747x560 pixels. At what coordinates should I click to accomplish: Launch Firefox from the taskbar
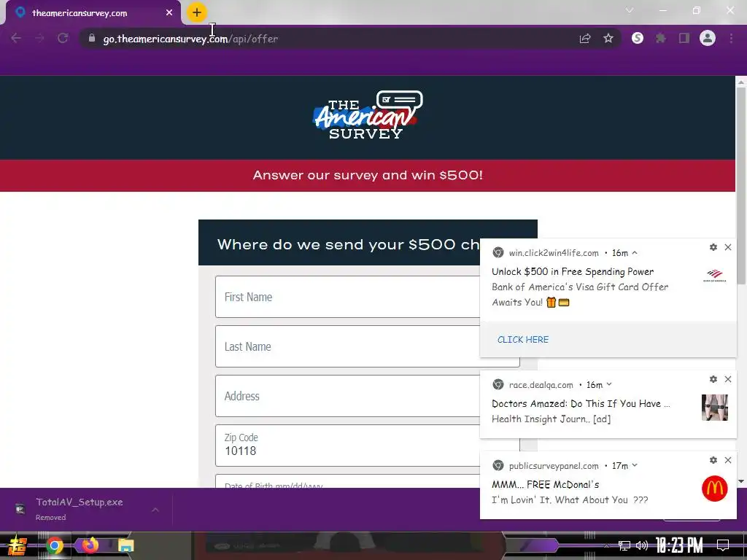click(90, 545)
